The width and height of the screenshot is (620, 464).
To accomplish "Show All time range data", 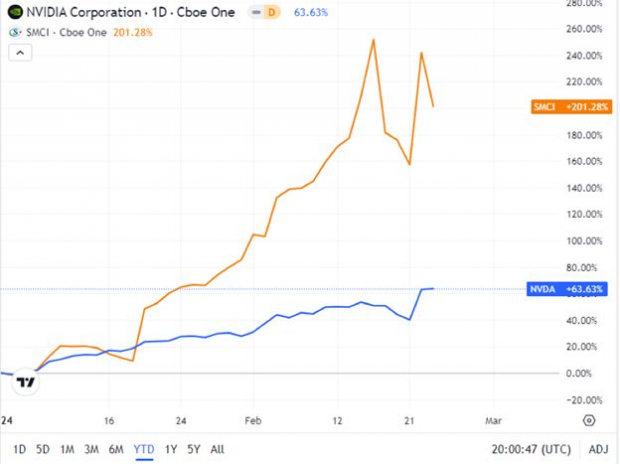I will click(217, 449).
